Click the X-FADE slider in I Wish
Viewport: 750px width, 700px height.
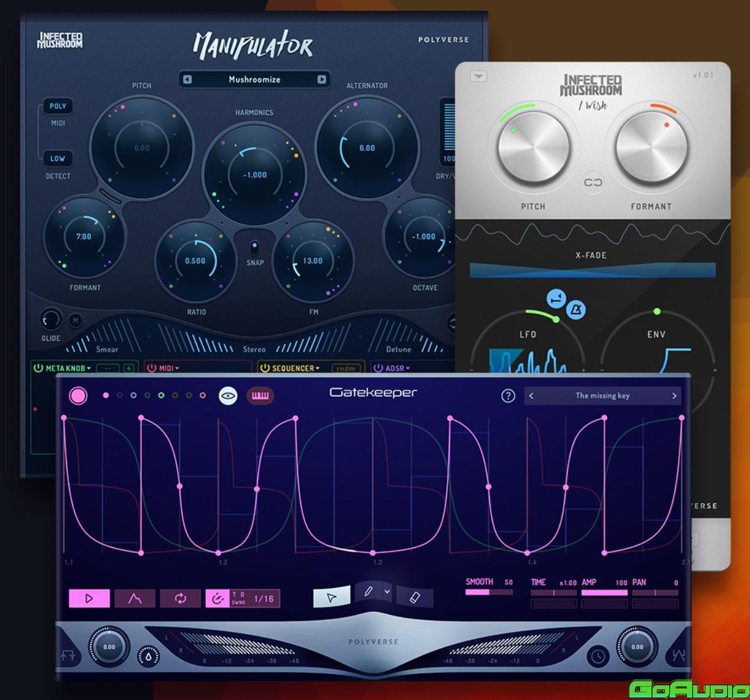click(x=593, y=270)
